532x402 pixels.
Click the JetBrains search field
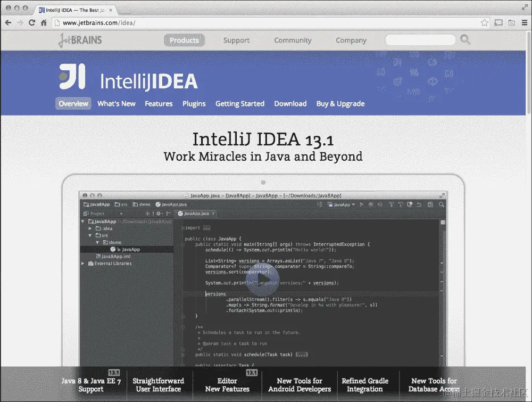420,39
